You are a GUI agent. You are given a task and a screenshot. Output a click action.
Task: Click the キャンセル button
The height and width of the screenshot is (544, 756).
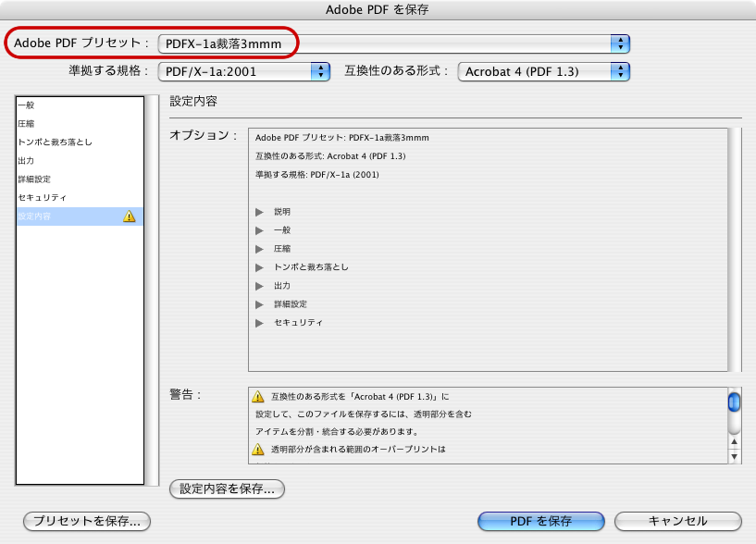(x=678, y=522)
